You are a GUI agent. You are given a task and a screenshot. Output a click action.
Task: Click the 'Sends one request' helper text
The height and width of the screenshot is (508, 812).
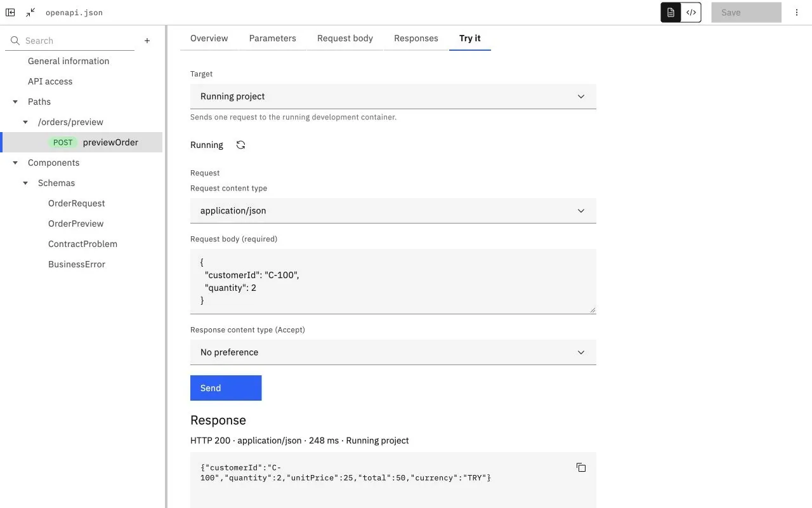[293, 117]
